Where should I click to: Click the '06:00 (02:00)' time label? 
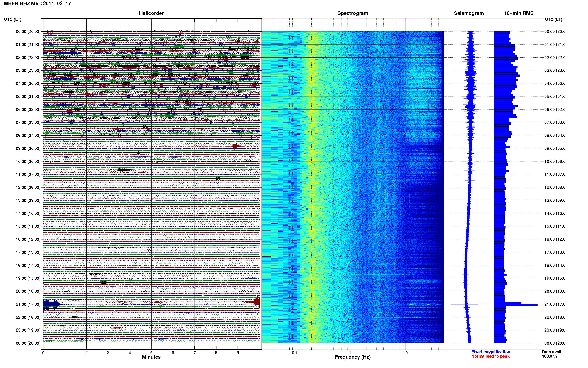point(28,109)
